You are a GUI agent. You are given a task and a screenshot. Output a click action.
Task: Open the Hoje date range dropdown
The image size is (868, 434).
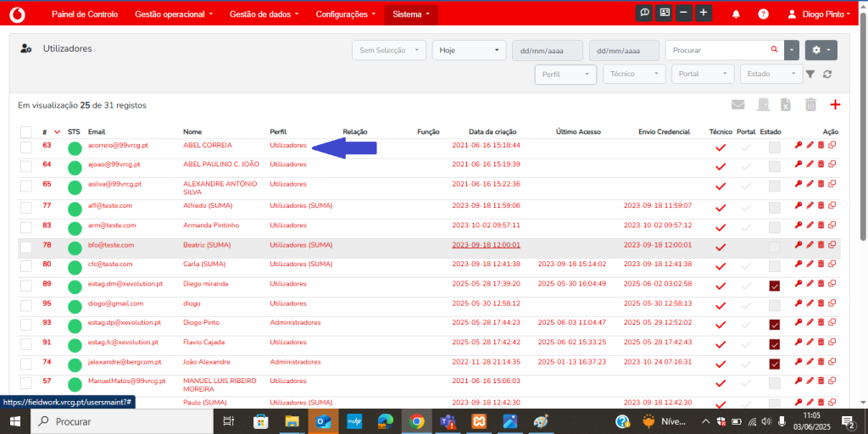point(470,50)
